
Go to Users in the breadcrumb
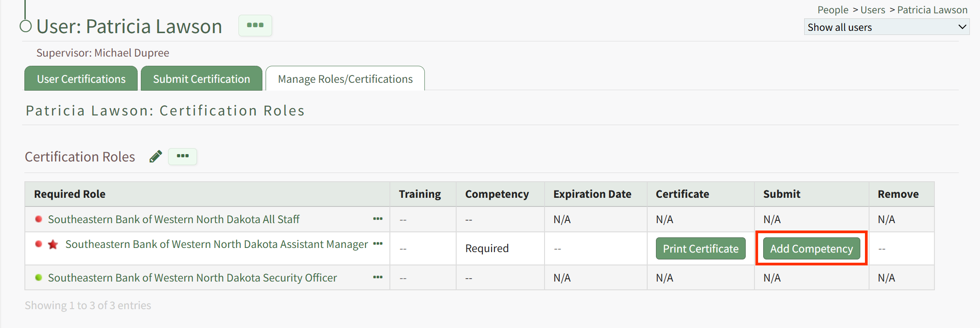pyautogui.click(x=873, y=10)
